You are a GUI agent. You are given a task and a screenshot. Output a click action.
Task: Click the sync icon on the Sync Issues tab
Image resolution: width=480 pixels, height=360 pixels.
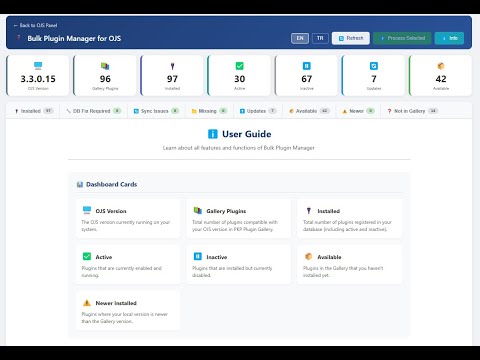pyautogui.click(x=136, y=111)
